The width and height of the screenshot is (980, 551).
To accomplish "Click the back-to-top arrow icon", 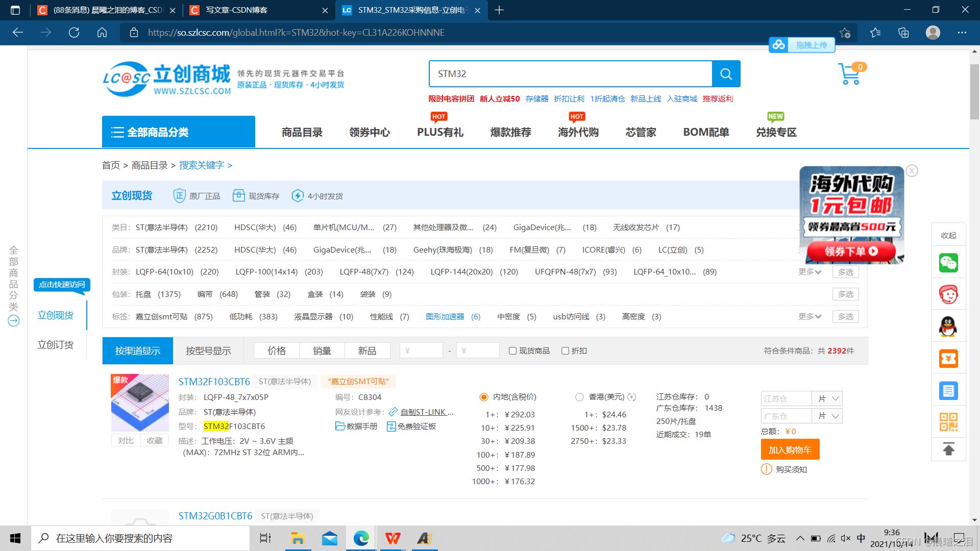I will (948, 449).
